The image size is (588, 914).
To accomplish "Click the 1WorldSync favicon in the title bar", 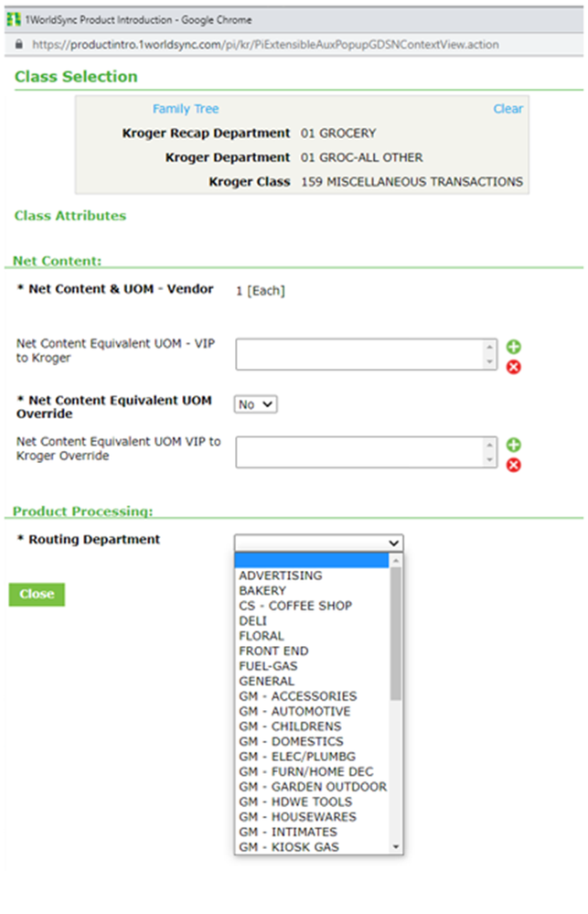I will (14, 20).
